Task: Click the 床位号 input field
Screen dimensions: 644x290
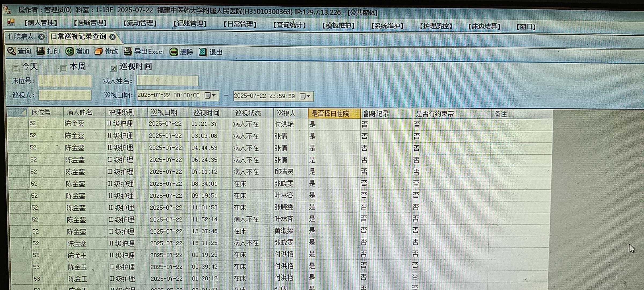Action: (65, 81)
